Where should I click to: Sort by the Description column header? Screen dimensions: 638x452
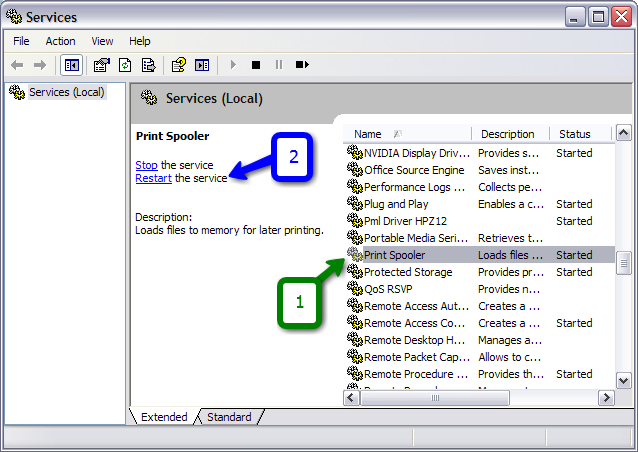click(x=510, y=134)
